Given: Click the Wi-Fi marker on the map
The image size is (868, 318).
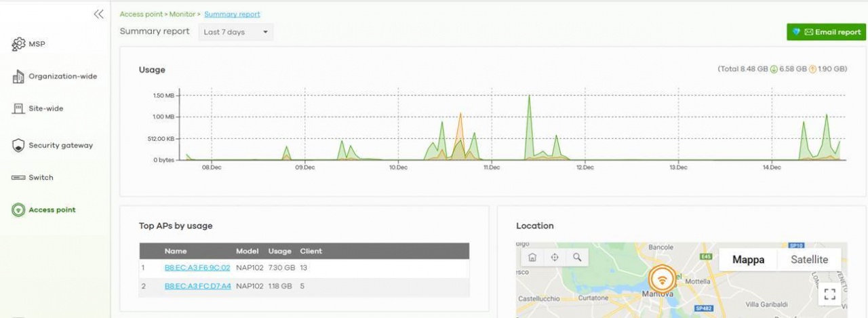Looking at the screenshot, I should click(663, 279).
